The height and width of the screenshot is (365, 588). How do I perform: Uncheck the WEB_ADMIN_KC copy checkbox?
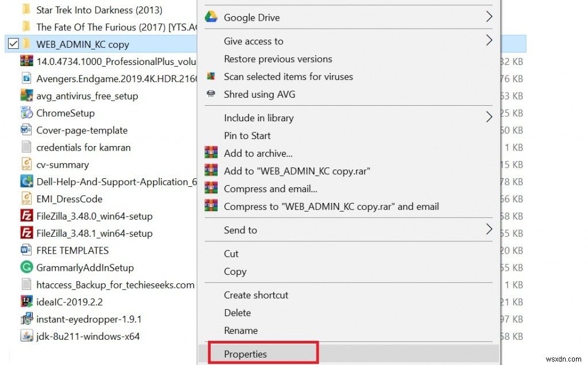tap(13, 44)
